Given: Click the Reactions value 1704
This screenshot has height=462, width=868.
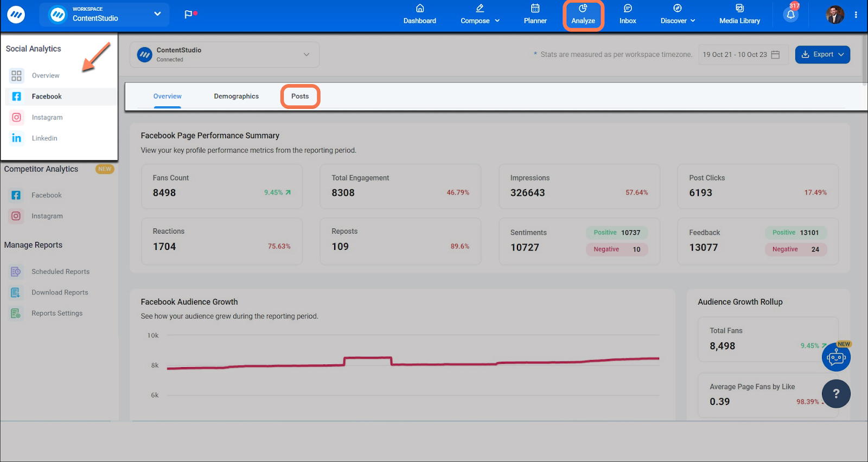Looking at the screenshot, I should 164,246.
